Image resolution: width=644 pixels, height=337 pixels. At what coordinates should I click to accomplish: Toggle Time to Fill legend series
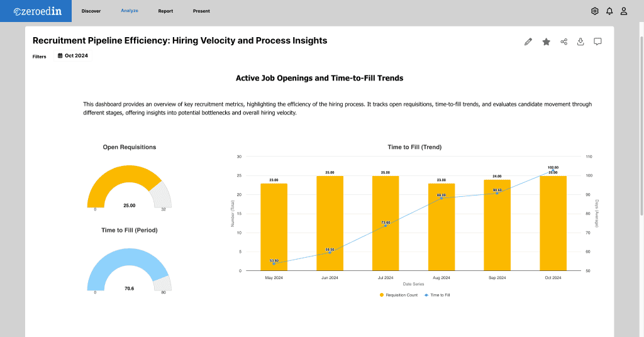[437, 294]
